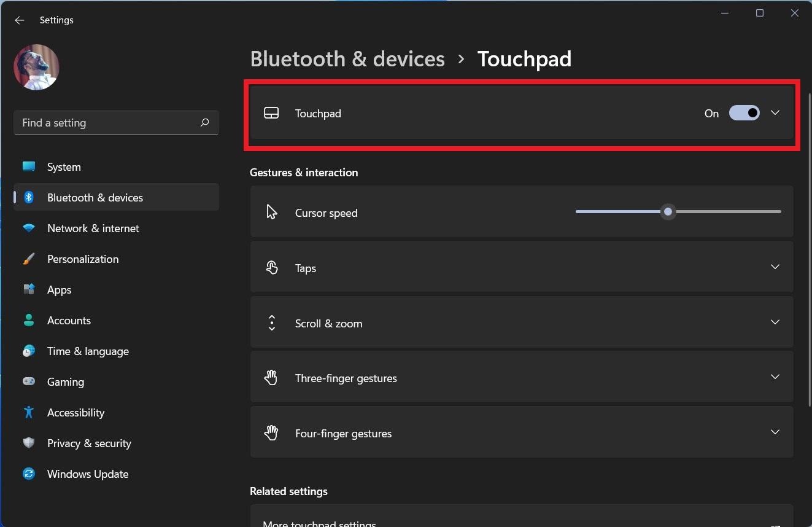Click the Network & internet wifi icon
The width and height of the screenshot is (812, 527).
pyautogui.click(x=29, y=228)
